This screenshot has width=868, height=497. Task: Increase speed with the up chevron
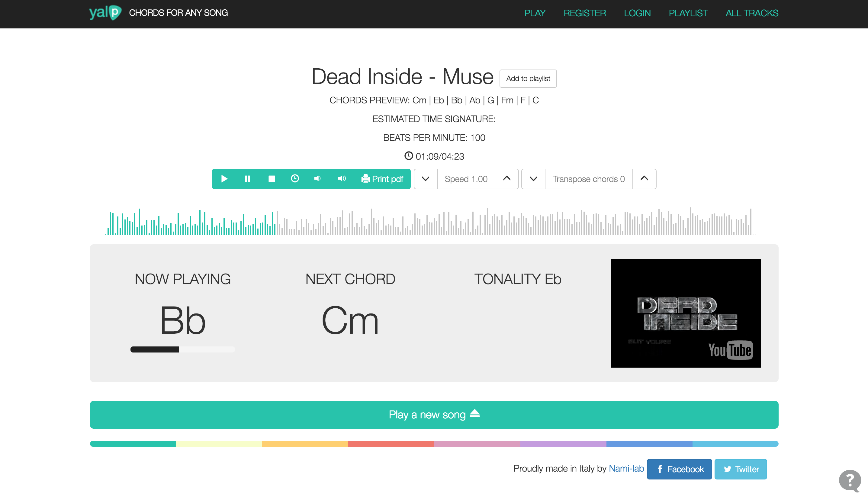(x=506, y=179)
